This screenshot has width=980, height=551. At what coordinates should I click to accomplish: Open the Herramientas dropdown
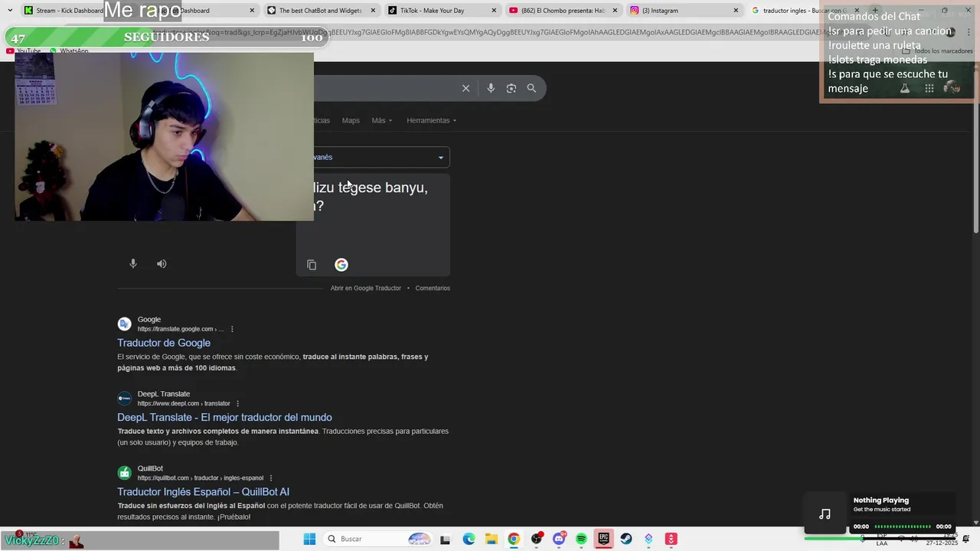(431, 120)
